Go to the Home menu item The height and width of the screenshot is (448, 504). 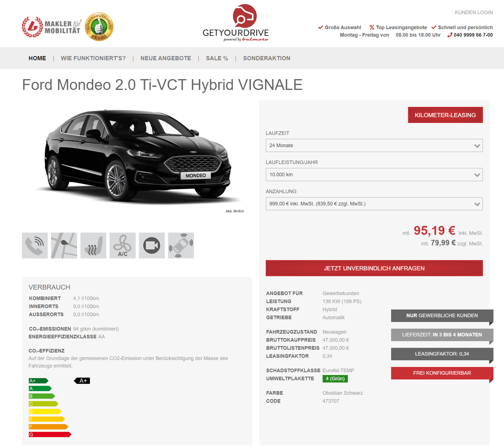point(37,58)
